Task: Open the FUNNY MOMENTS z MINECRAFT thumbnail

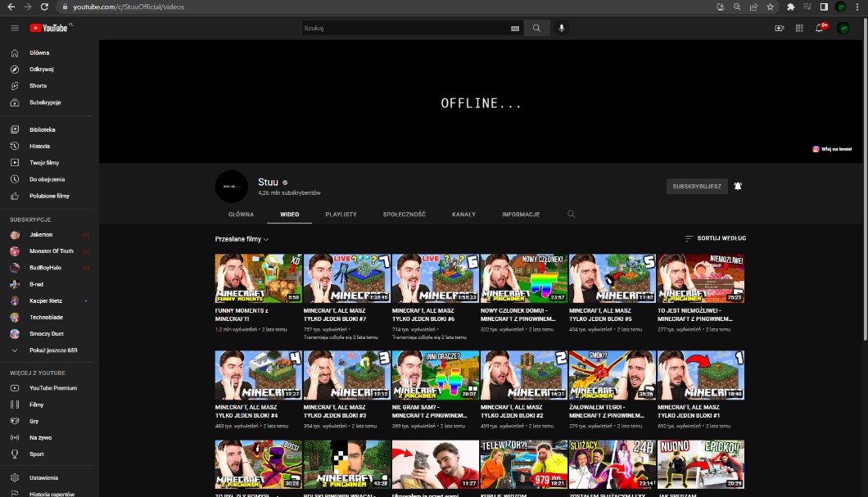Action: pos(258,278)
